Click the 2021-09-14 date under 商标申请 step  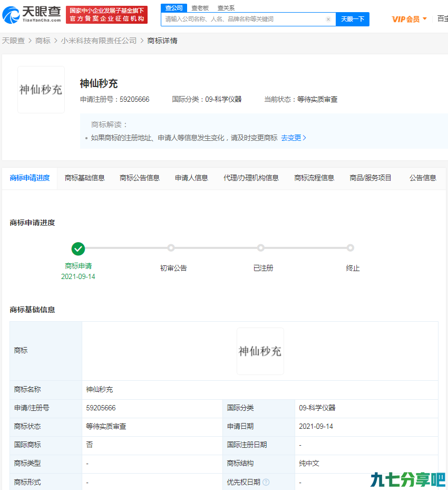pos(78,276)
